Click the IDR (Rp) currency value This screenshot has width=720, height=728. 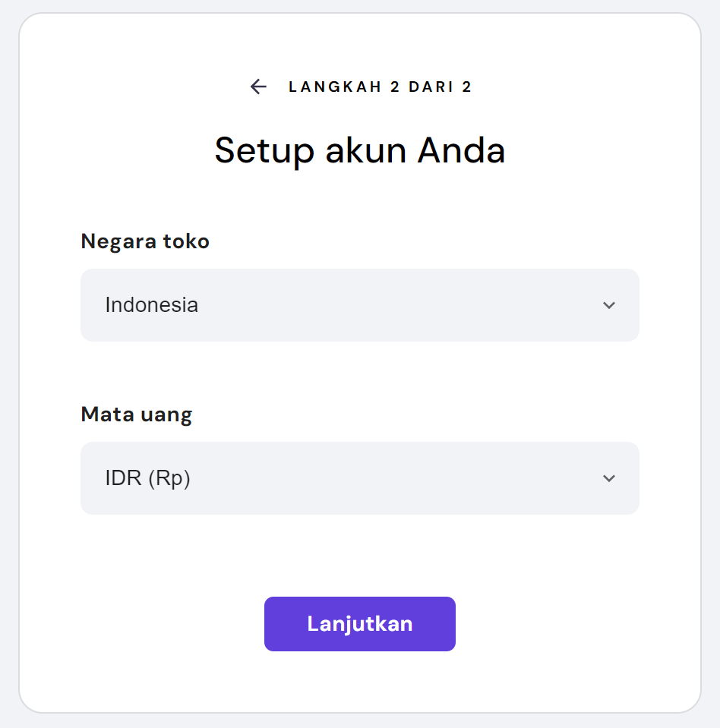pyautogui.click(x=146, y=478)
